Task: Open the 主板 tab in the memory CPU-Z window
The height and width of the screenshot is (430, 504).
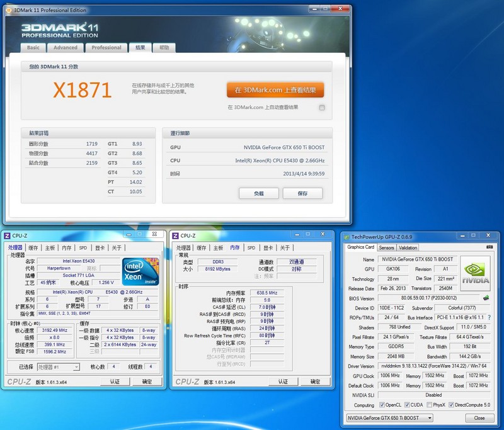Action: (x=218, y=248)
